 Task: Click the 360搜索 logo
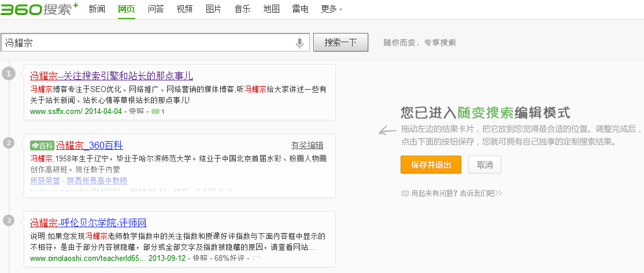pos(39,8)
